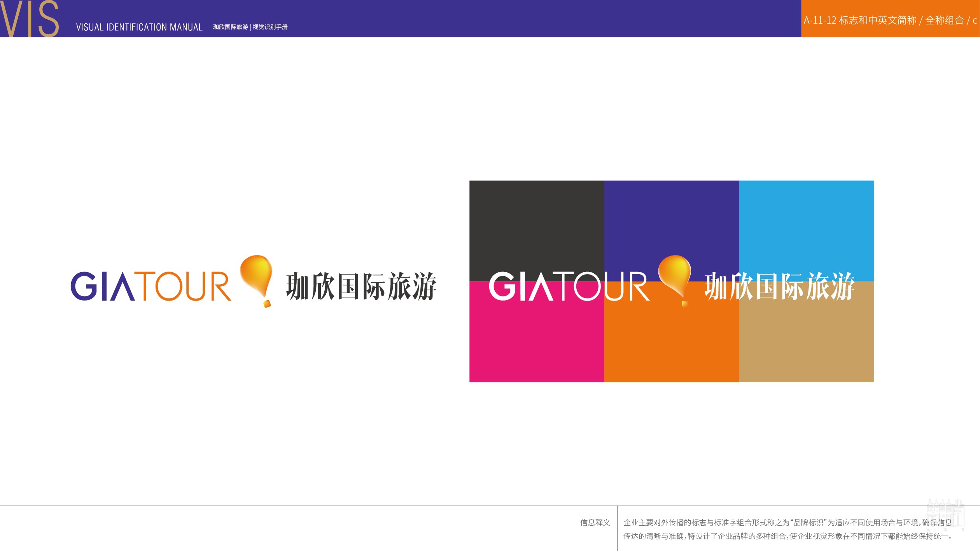This screenshot has width=980, height=551.
Task: Click the gold VIS letters in header
Action: [30, 19]
